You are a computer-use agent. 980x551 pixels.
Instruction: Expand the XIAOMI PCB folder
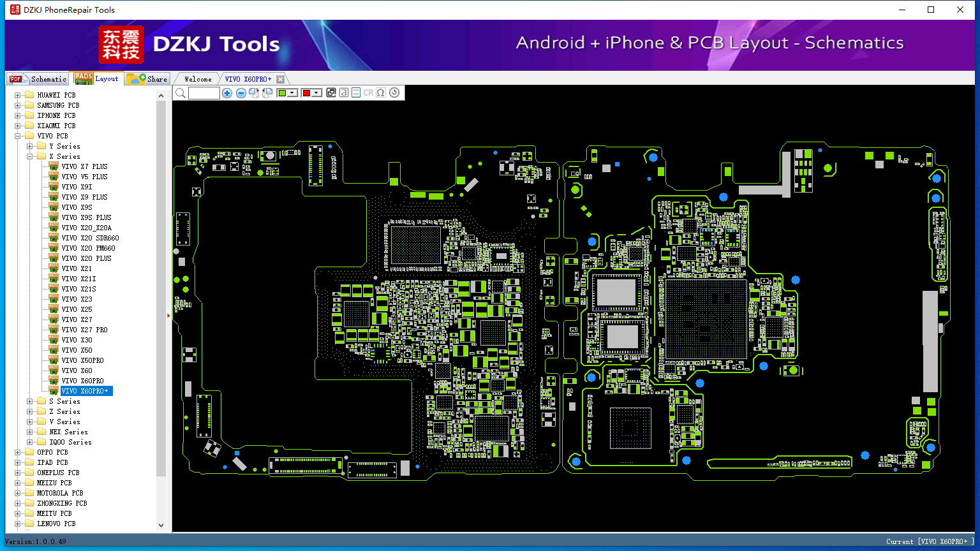click(18, 126)
